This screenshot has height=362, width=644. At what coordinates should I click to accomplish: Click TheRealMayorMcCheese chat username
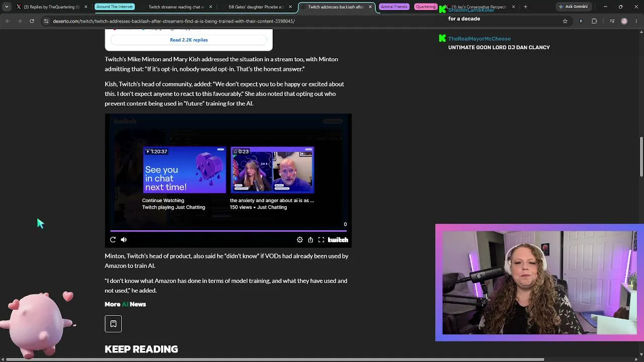click(x=479, y=39)
